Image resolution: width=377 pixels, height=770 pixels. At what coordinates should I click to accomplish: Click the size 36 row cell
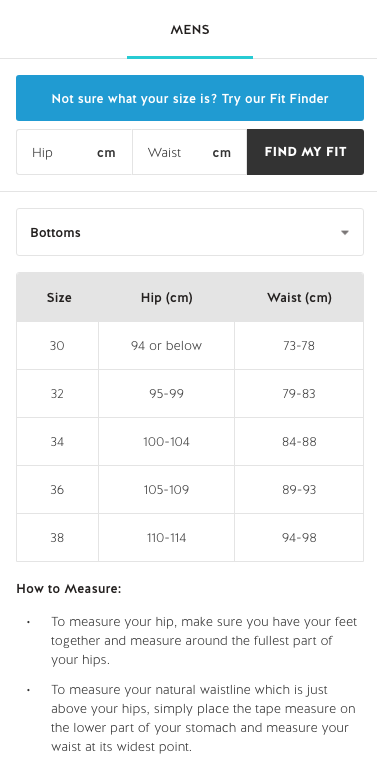(57, 490)
